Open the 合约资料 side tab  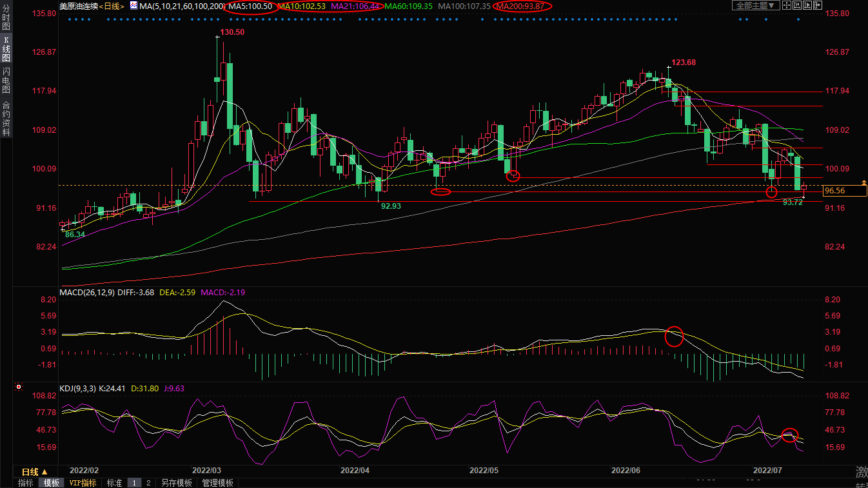click(x=6, y=118)
